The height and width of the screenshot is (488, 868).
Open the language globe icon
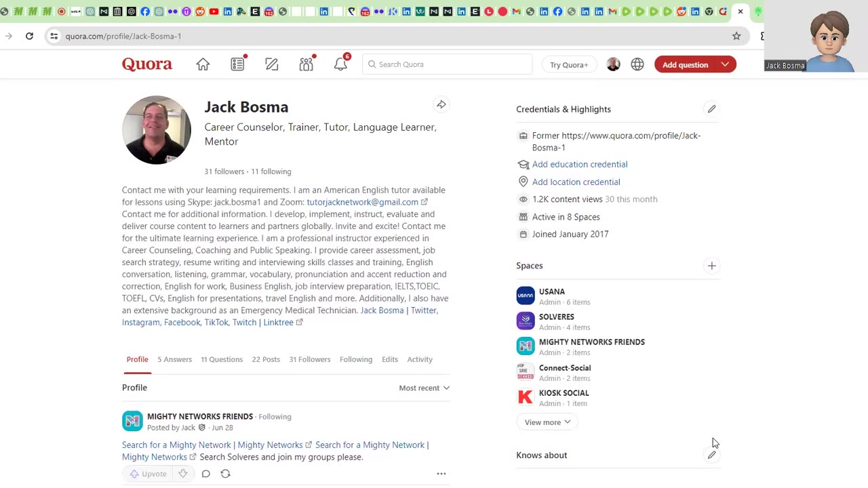(x=637, y=64)
